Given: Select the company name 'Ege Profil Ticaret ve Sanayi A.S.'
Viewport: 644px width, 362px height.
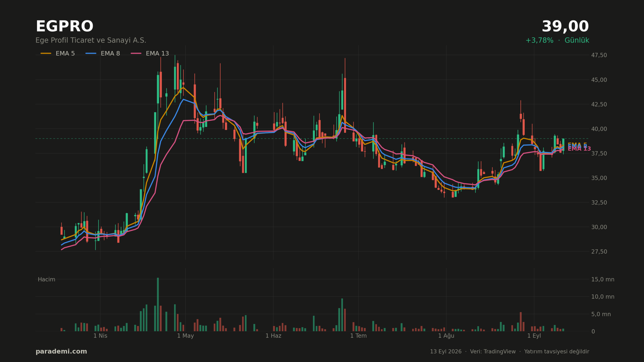Looking at the screenshot, I should pyautogui.click(x=91, y=41).
